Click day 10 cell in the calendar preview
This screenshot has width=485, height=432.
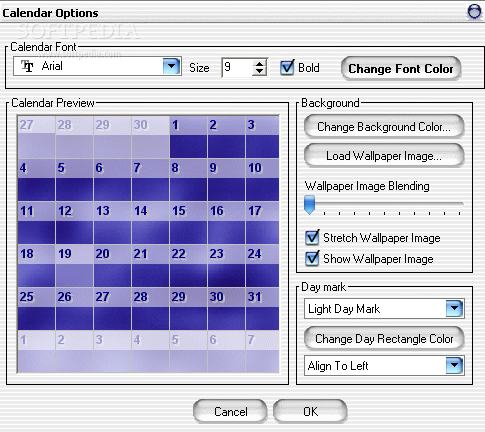point(262,180)
